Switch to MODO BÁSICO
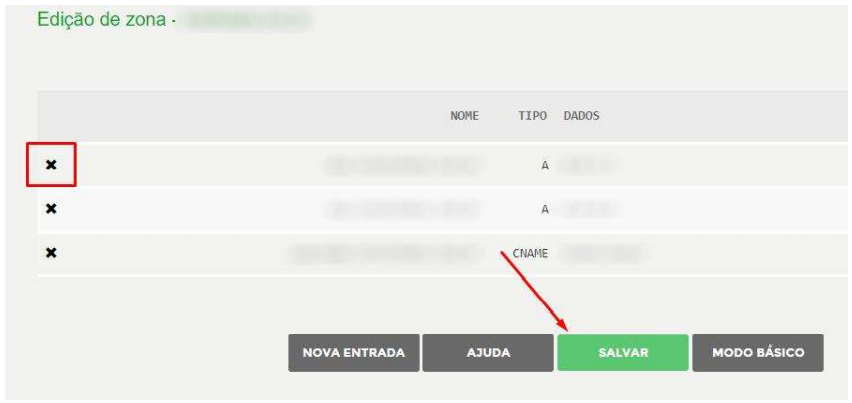This screenshot has width=852, height=403. 758,352
